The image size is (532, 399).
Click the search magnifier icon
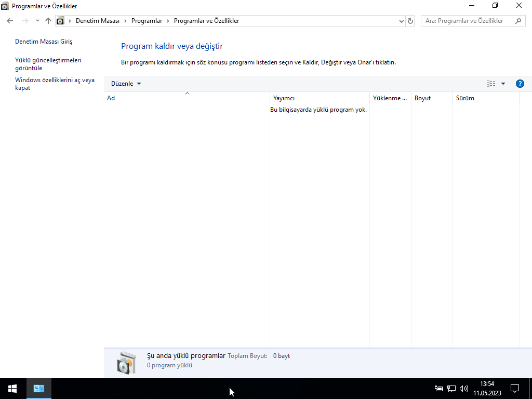(518, 21)
